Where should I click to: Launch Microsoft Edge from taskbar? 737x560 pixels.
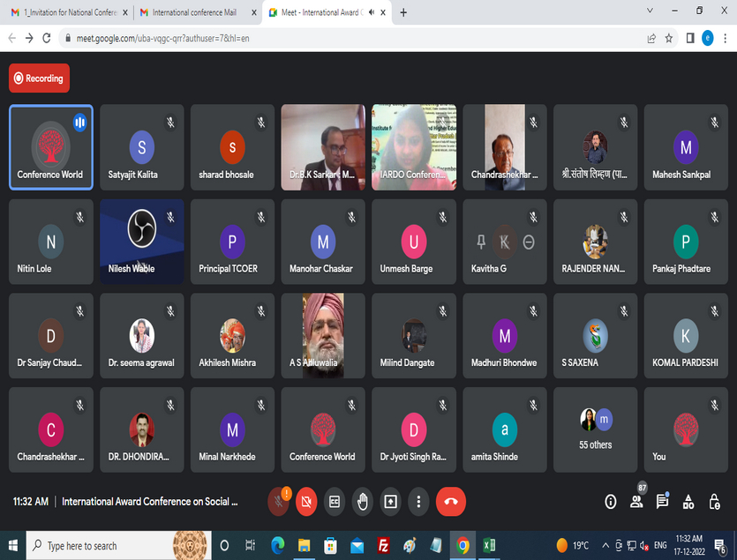click(278, 545)
